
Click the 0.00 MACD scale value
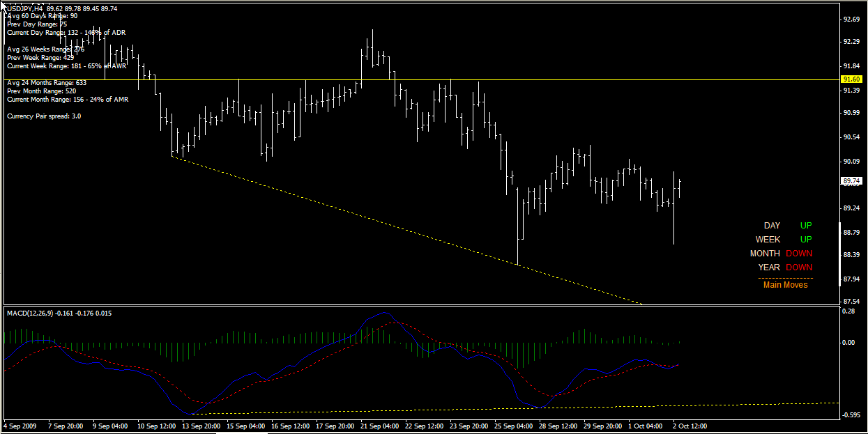click(x=848, y=343)
